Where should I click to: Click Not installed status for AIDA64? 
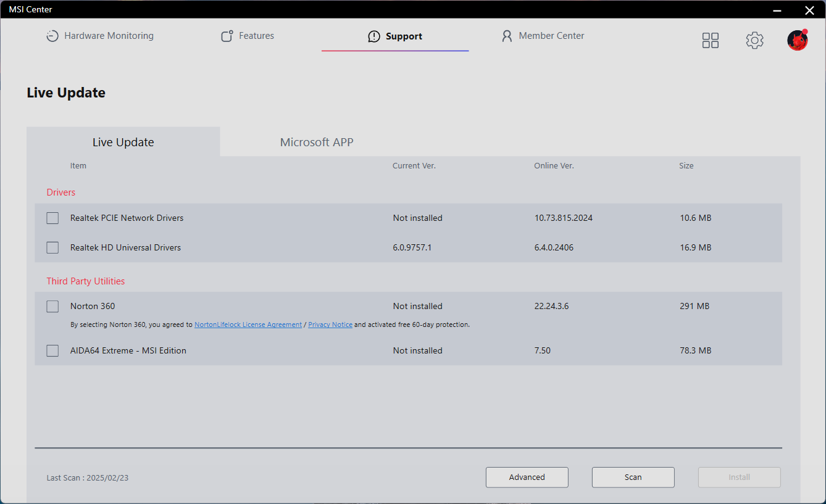point(418,350)
